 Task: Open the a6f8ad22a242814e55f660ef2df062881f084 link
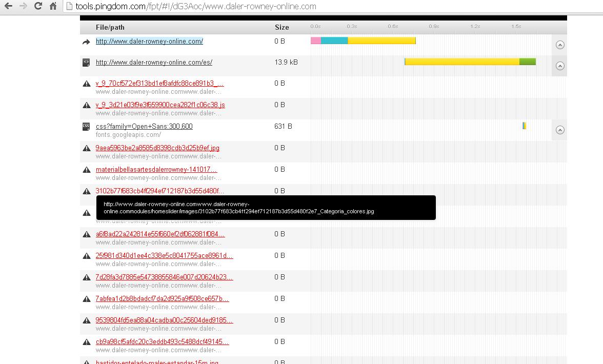(160, 234)
